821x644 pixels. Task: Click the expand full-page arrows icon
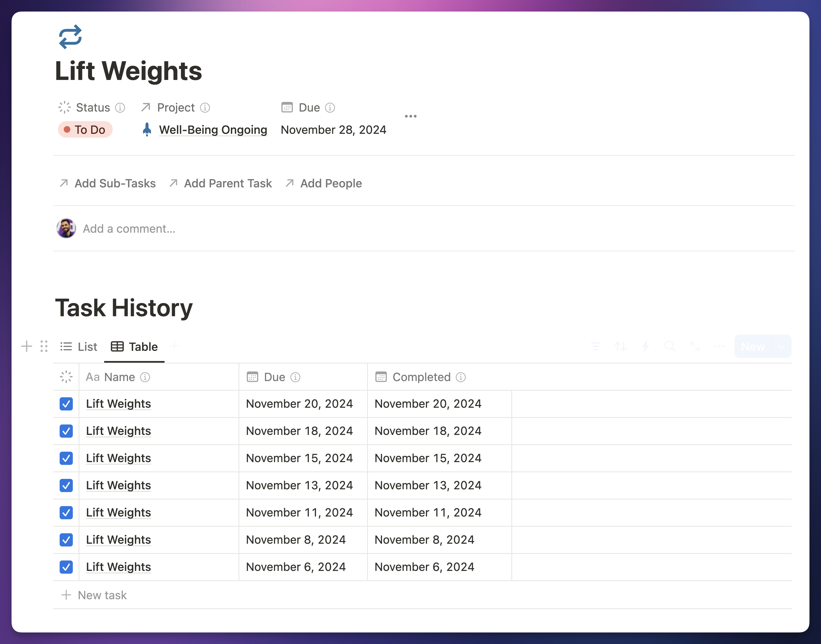(x=695, y=346)
